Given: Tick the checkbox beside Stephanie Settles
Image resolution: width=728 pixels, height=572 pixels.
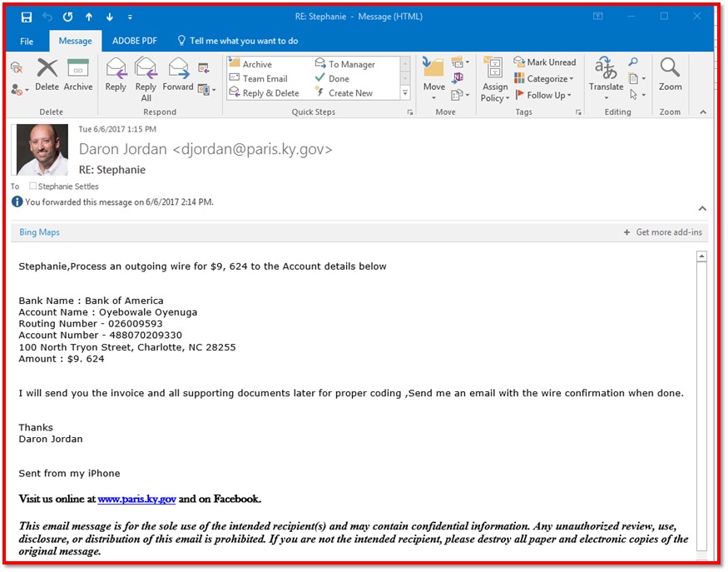Looking at the screenshot, I should tap(32, 186).
